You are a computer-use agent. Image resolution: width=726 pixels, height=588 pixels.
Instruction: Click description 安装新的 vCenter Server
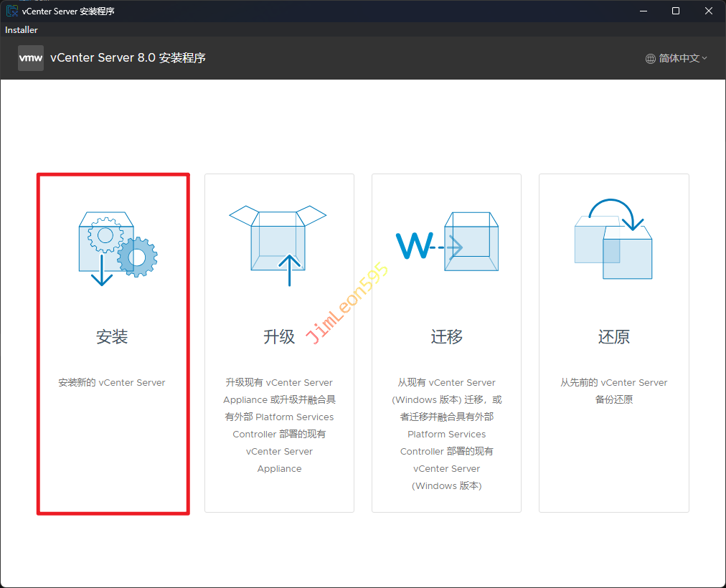tap(112, 383)
